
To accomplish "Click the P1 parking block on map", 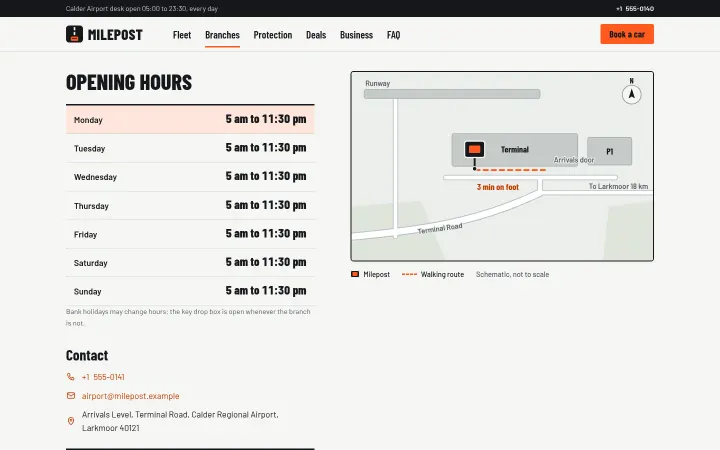I will (609, 151).
